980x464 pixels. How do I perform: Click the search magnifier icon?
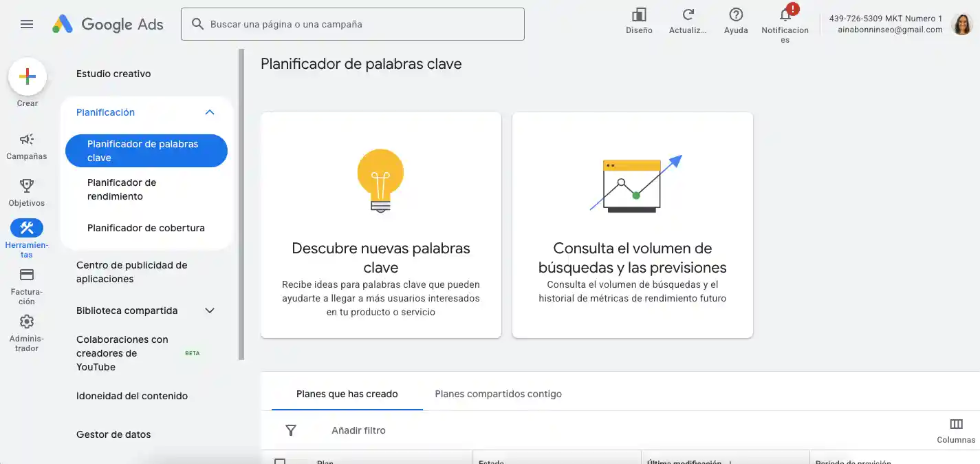click(197, 24)
